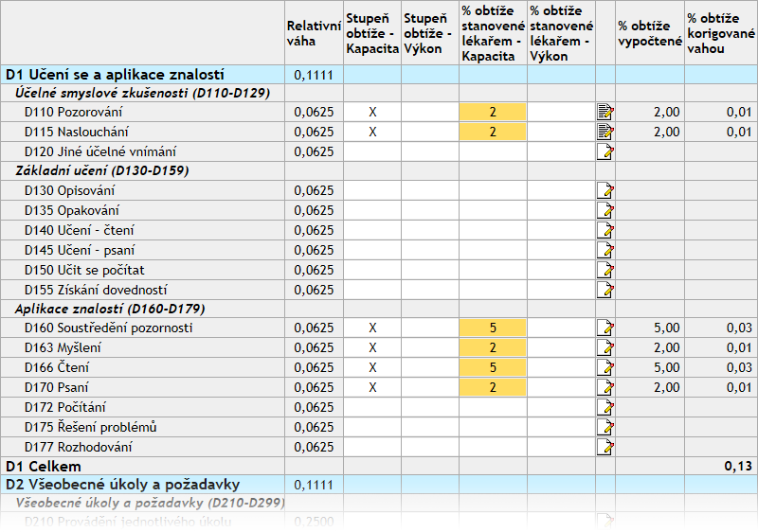This screenshot has width=758, height=532.
Task: Click relative weight 0,1111 of D1 row
Action: [314, 75]
